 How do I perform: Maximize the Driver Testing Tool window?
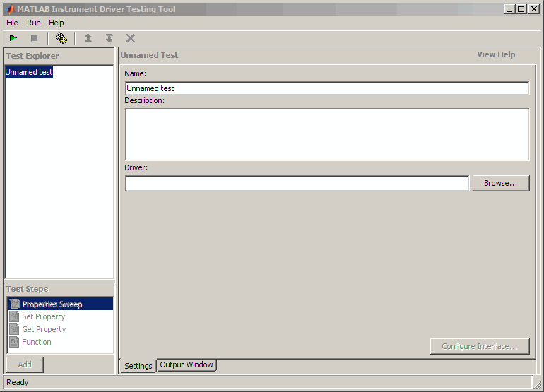click(521, 9)
